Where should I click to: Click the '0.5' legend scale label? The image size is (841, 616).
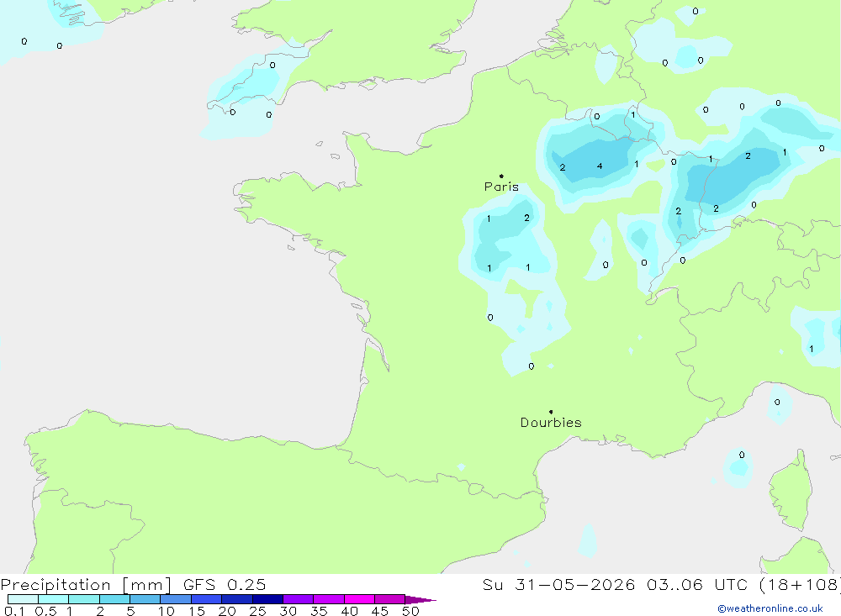pyautogui.click(x=45, y=611)
